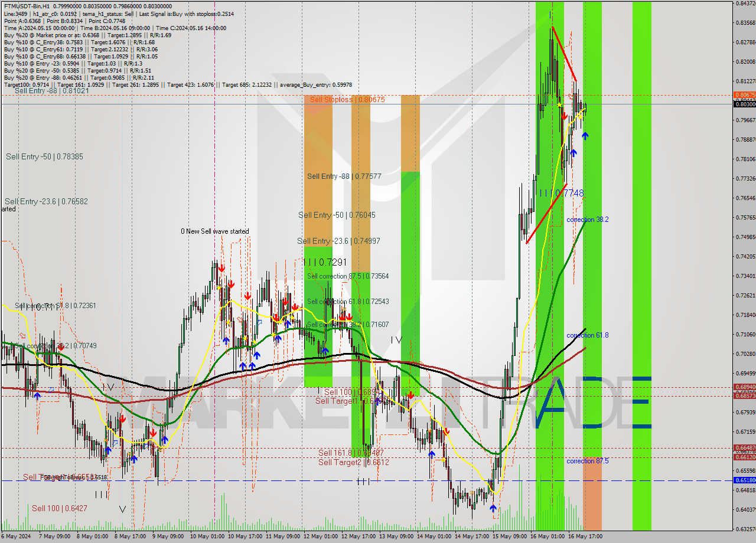Screen dimensions: 756x543
Task: Select the blue up-arrow buy signal near 16 May
Action: [585, 136]
